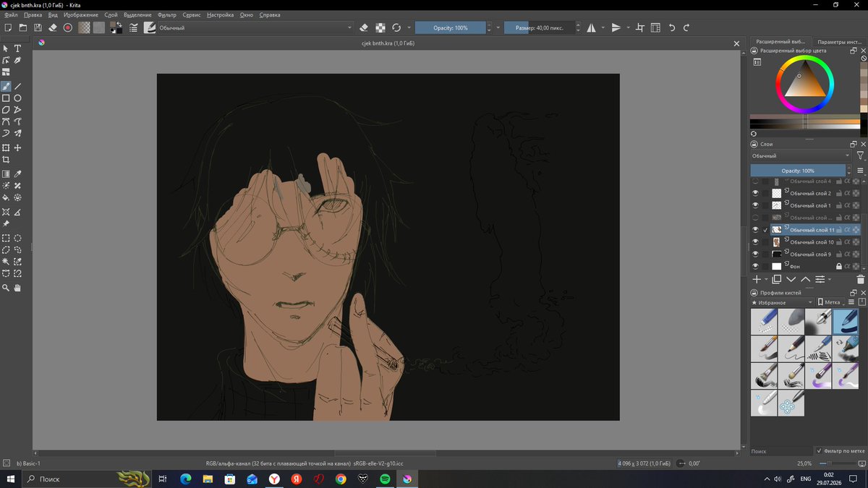868x488 pixels.
Task: Save the document with floppy icon
Action: click(x=38, y=27)
